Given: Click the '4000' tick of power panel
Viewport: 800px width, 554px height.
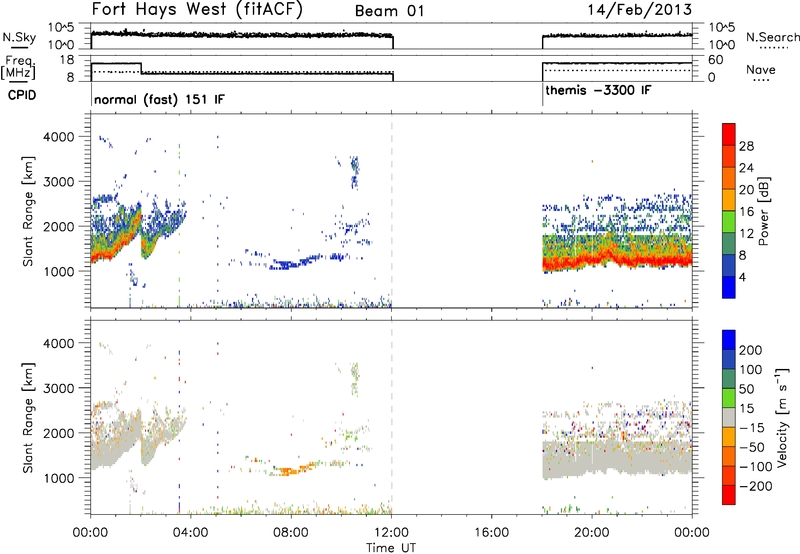Looking at the screenshot, I should point(58,137).
